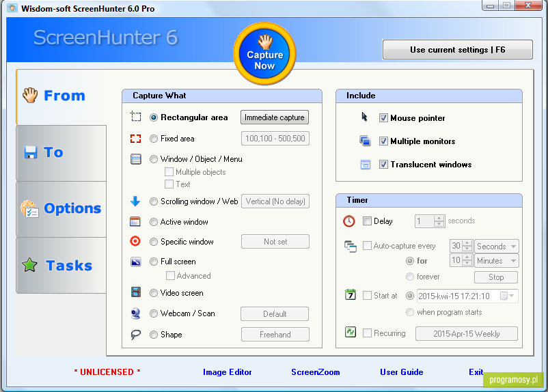Switch to the From tab
The height and width of the screenshot is (392, 548).
61,96
